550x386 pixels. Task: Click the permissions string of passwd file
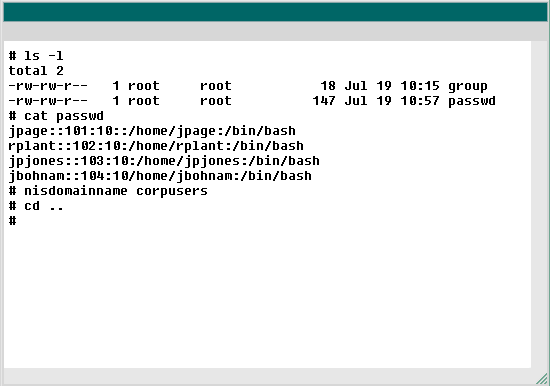[x=48, y=101]
